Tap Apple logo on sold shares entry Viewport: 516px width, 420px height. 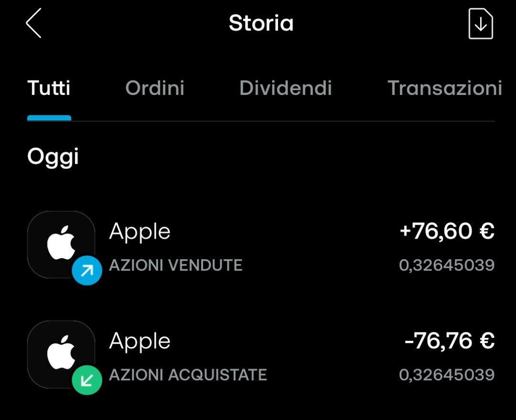coord(61,243)
